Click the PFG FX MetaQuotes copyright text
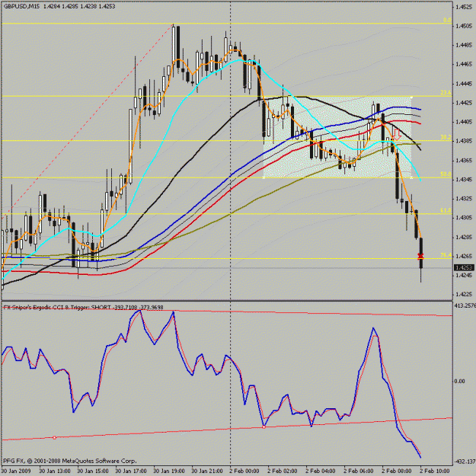 click(x=70, y=461)
